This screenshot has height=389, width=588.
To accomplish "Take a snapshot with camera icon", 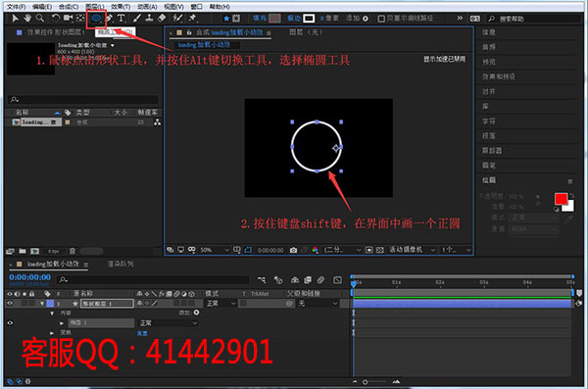I will point(293,250).
